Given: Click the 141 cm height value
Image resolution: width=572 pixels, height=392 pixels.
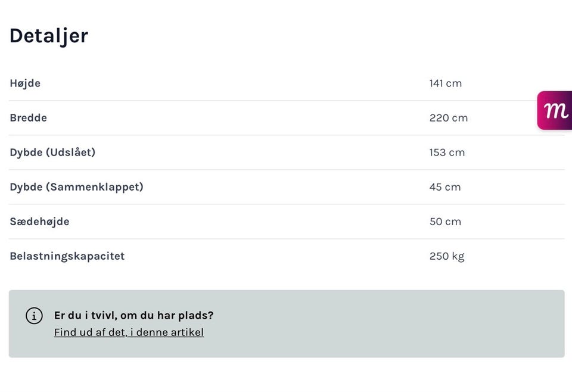Looking at the screenshot, I should pos(445,83).
